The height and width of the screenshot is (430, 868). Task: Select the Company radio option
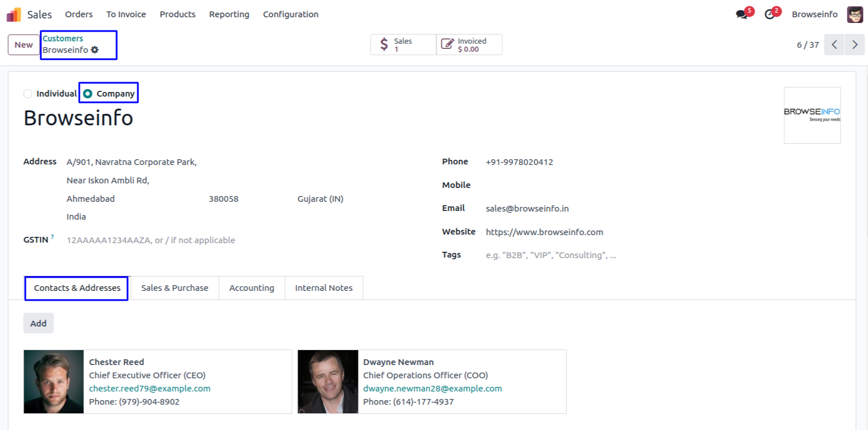coord(88,94)
